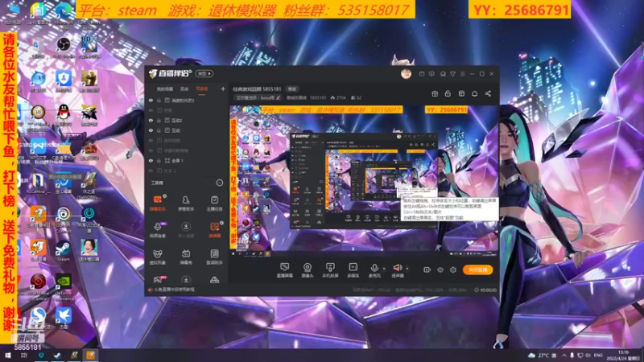The width and height of the screenshot is (644, 362).
Task: Toggle visibility of the 全屏 1 source
Action: pyautogui.click(x=151, y=160)
